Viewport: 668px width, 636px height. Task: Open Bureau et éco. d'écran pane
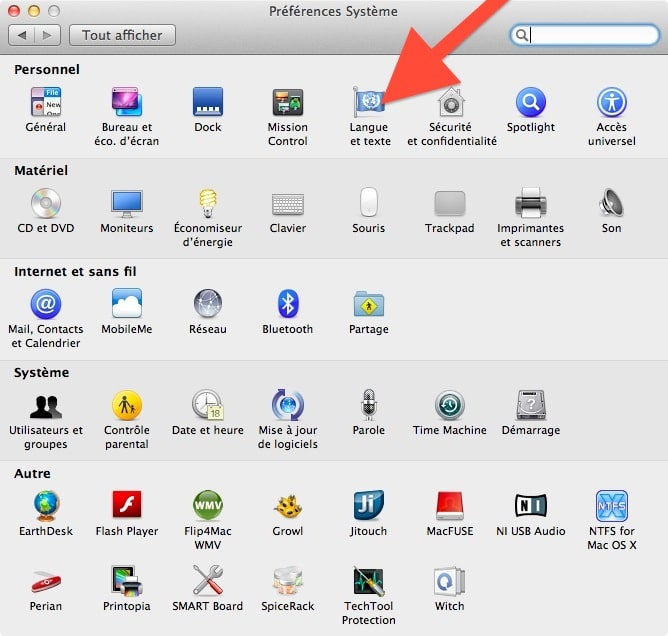[127, 102]
